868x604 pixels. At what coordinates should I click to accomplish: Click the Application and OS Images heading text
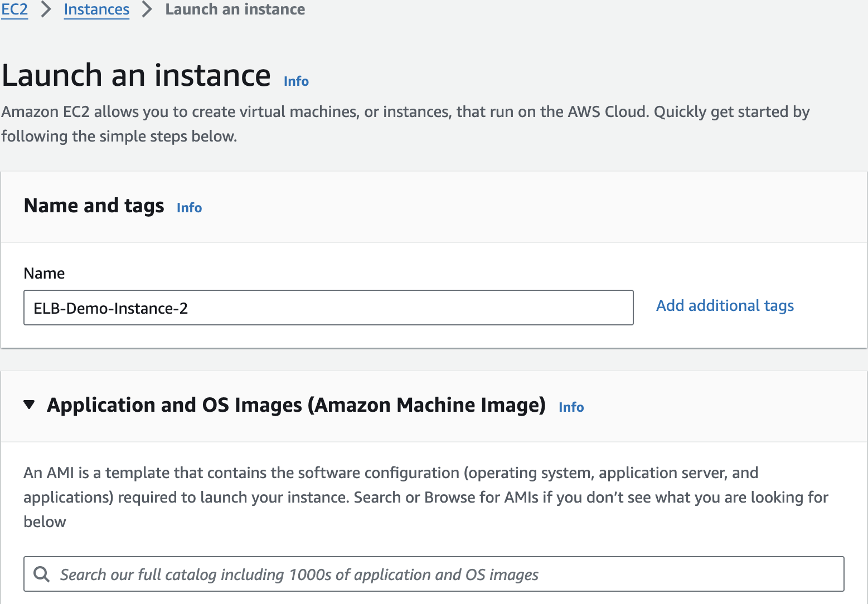296,405
